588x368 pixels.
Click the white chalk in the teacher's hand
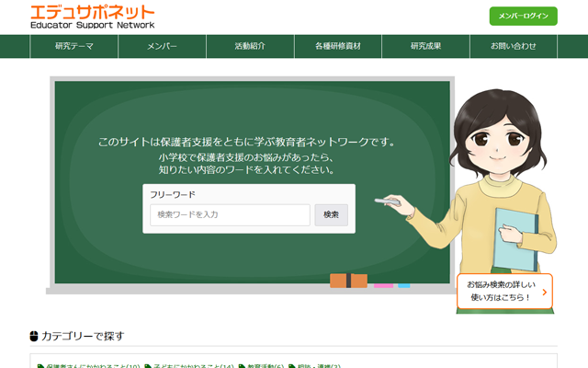(x=387, y=201)
